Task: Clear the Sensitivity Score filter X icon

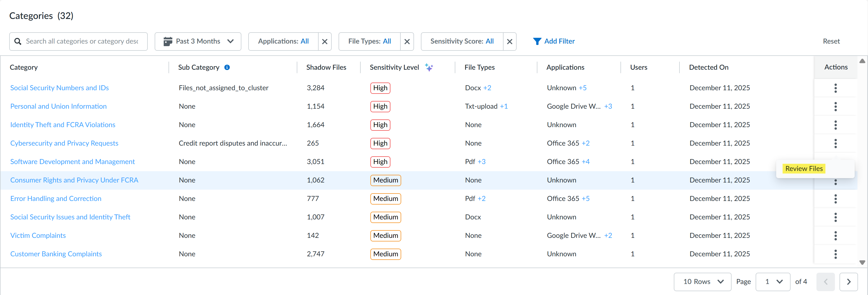Action: tap(509, 42)
